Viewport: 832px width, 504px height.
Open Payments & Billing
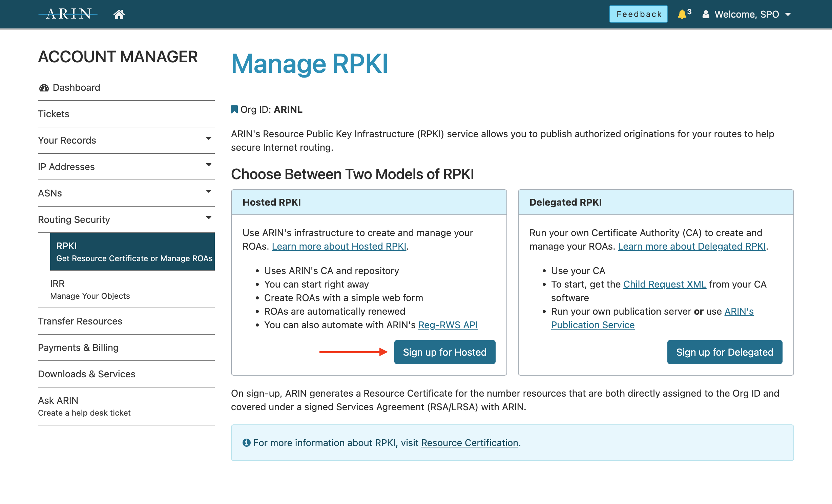click(x=126, y=348)
